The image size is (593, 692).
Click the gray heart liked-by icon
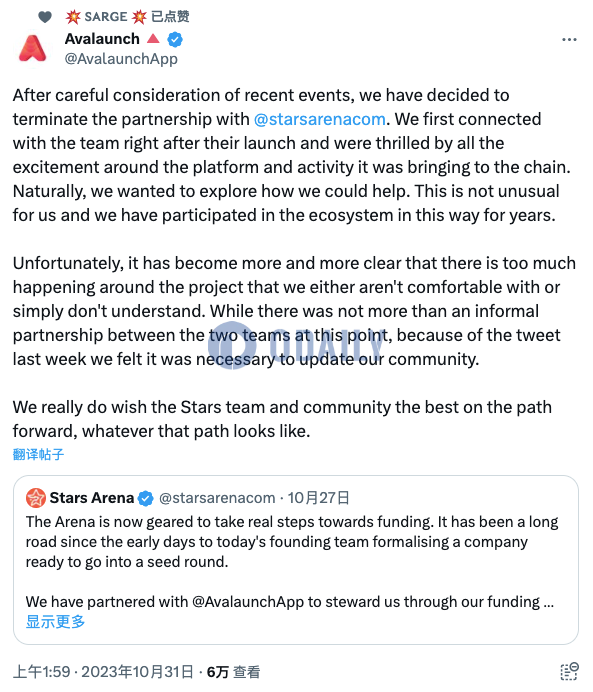45,17
